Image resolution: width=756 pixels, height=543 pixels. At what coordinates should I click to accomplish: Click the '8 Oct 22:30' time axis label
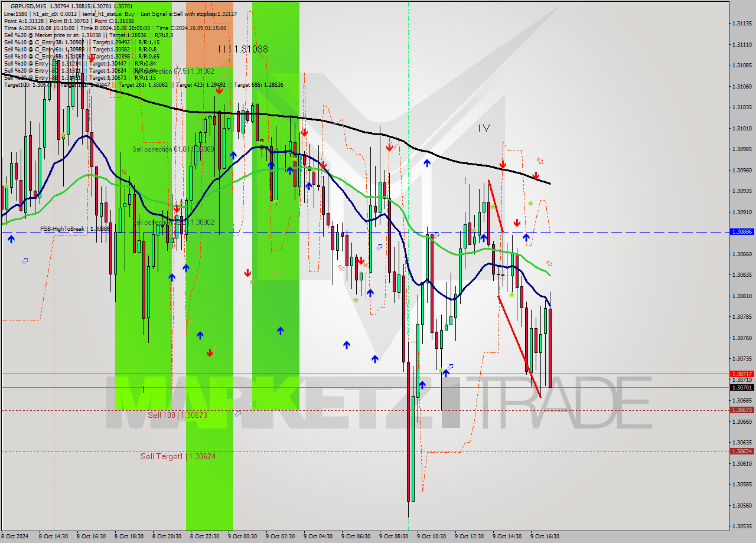pyautogui.click(x=205, y=537)
